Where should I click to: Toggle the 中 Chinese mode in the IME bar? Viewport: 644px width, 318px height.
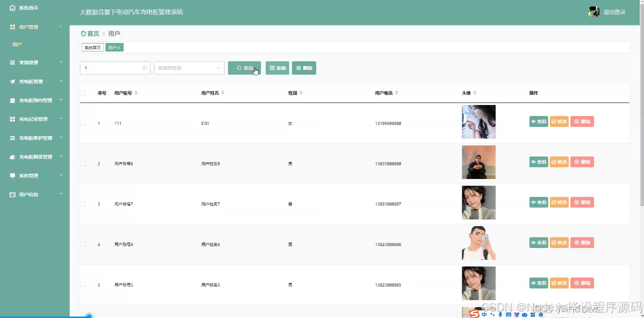tap(484, 314)
